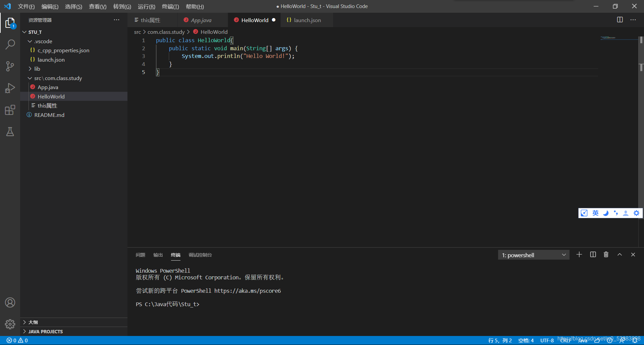Open the 1: powershell terminal dropdown
The width and height of the screenshot is (644, 345).
point(534,255)
